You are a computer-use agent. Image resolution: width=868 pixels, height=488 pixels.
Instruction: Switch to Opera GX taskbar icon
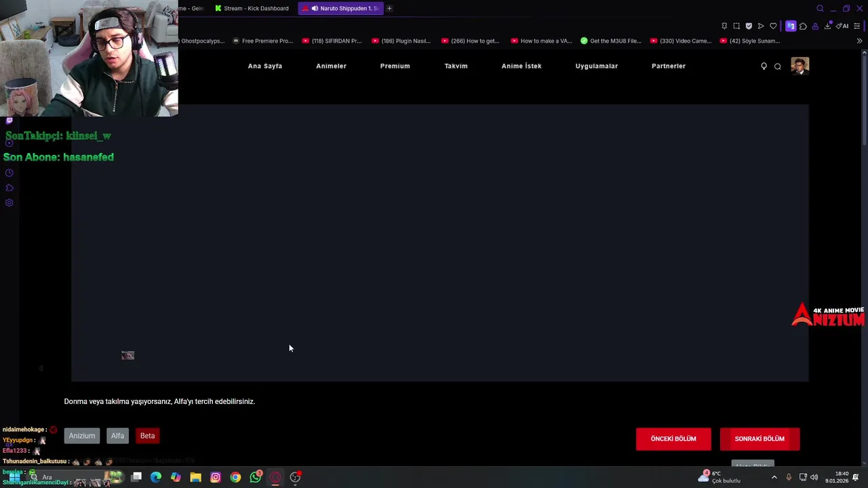275,477
